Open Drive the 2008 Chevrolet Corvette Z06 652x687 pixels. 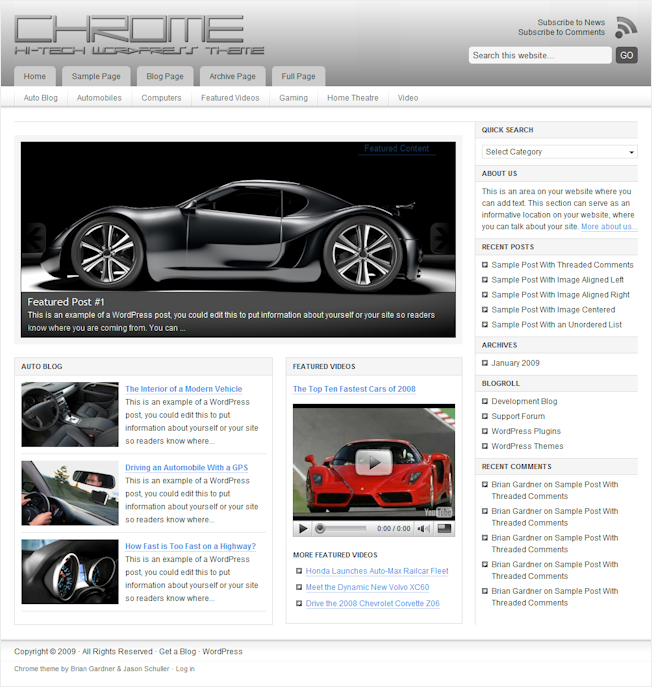pos(372,603)
